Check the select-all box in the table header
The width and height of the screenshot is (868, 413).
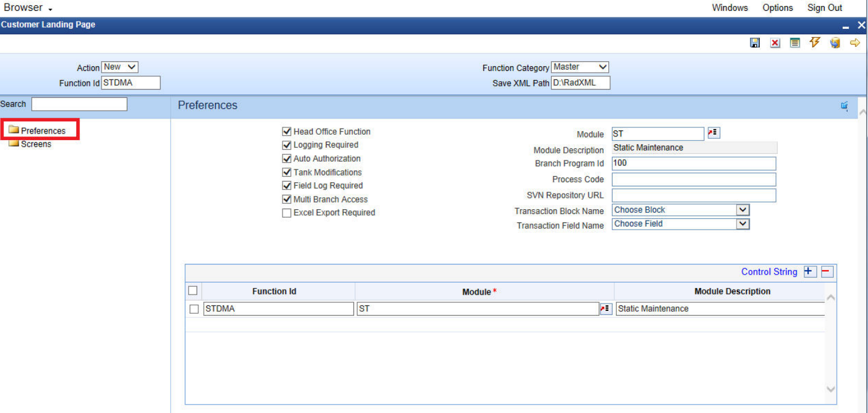click(x=193, y=291)
